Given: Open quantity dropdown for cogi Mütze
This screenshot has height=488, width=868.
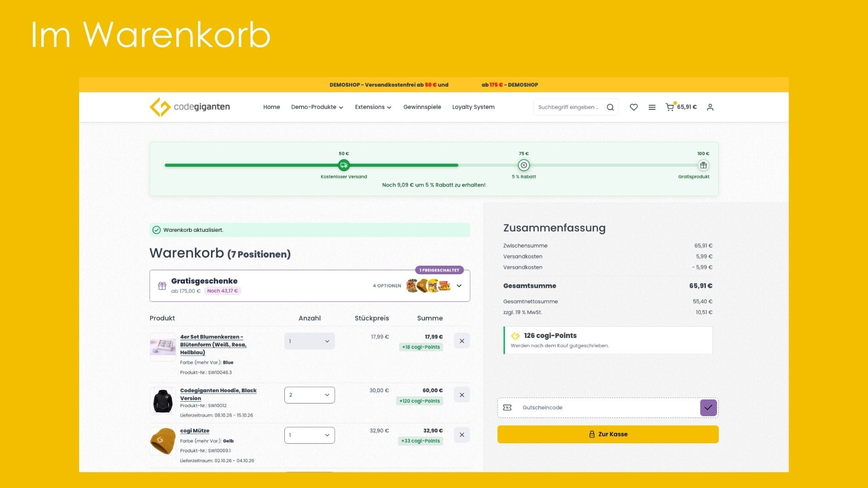Looking at the screenshot, I should 310,435.
